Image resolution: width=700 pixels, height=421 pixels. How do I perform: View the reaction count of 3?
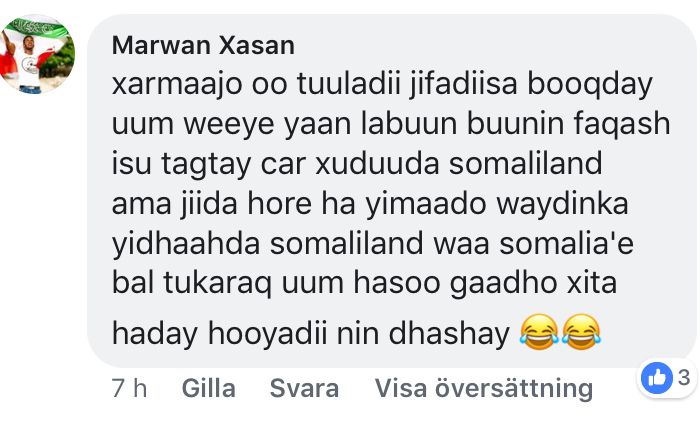click(683, 378)
